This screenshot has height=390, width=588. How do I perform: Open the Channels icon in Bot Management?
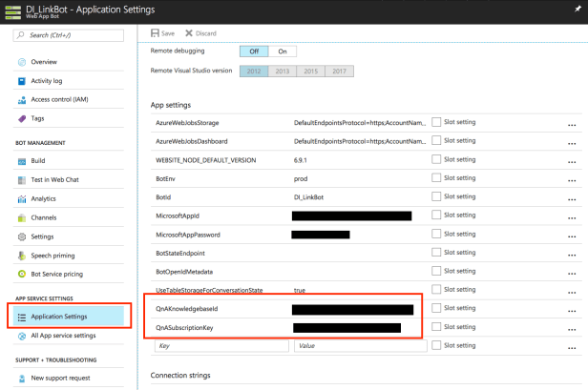point(21,218)
